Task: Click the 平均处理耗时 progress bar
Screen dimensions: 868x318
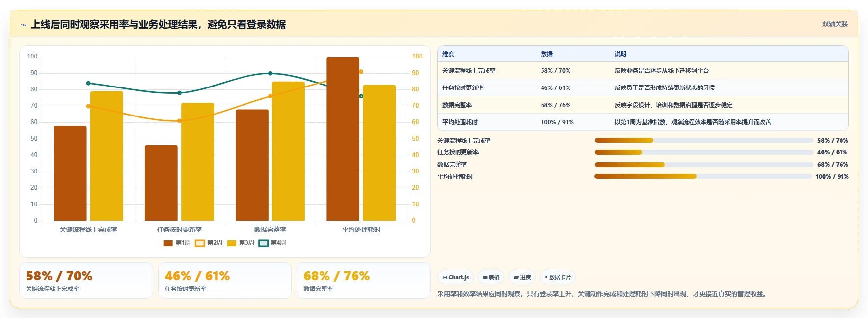Action: coord(703,176)
